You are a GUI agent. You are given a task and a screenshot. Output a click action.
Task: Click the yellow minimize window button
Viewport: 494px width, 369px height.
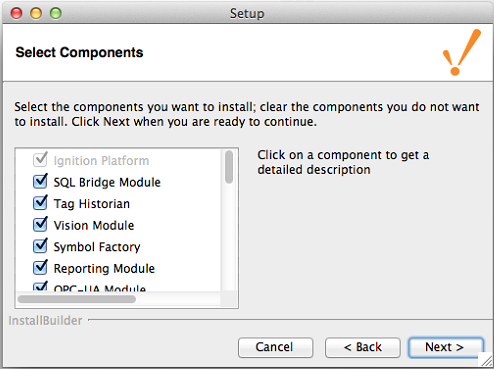coord(36,13)
